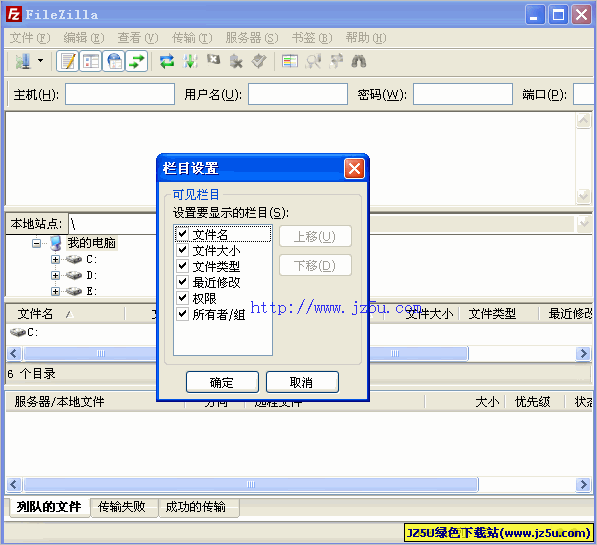Image resolution: width=597 pixels, height=545 pixels.
Task: Click the 取消 button in dialog
Action: click(302, 382)
